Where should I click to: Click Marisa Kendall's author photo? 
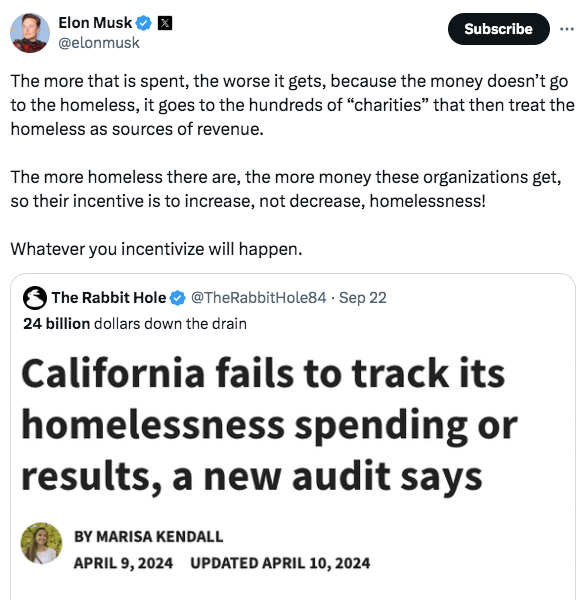pos(41,543)
